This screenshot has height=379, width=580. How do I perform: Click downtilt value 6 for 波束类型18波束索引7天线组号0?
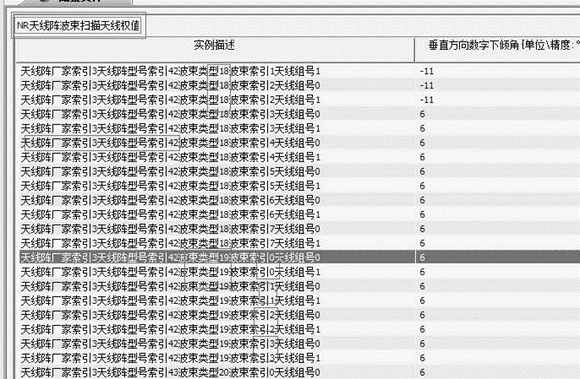pos(422,229)
